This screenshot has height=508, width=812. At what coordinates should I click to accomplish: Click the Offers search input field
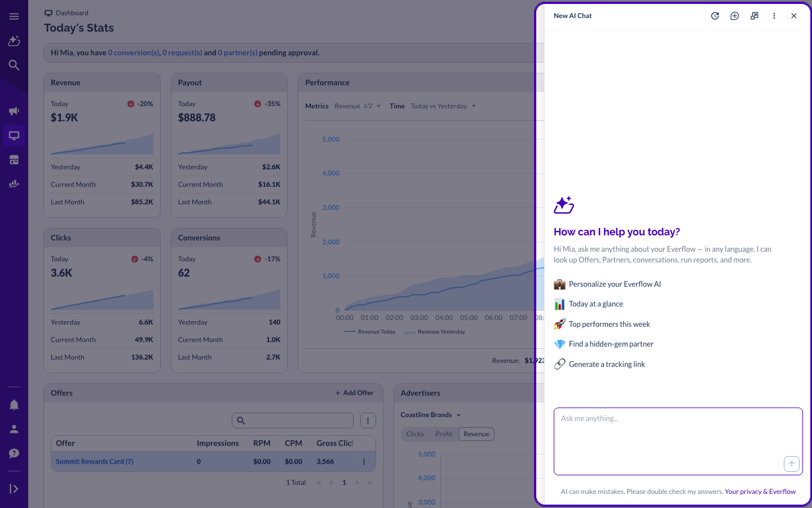pos(293,421)
